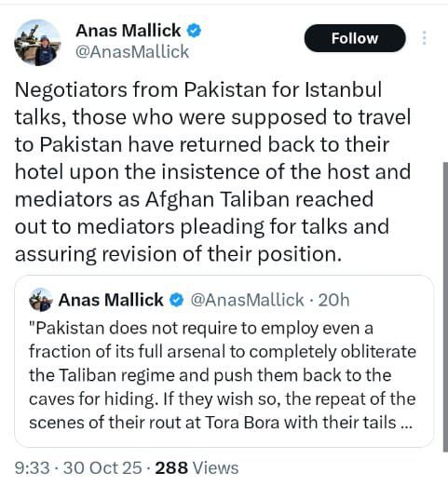
Task: Click the small avatar in quoted tweet
Action: coord(41,300)
